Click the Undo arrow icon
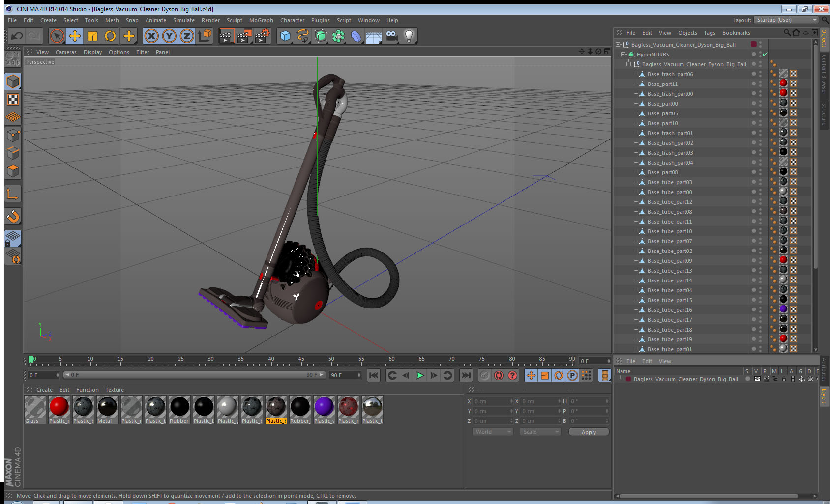This screenshot has width=830, height=504. [x=17, y=36]
